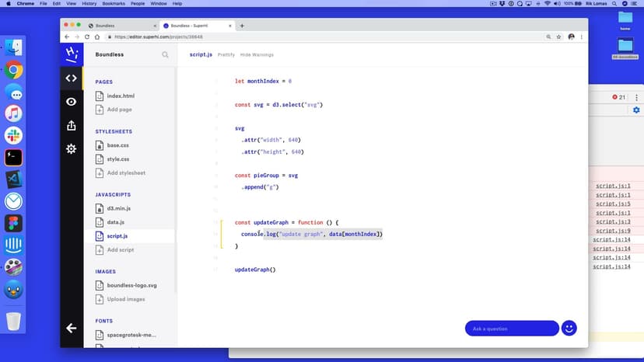Click the preview eye icon in sidebar

(72, 102)
